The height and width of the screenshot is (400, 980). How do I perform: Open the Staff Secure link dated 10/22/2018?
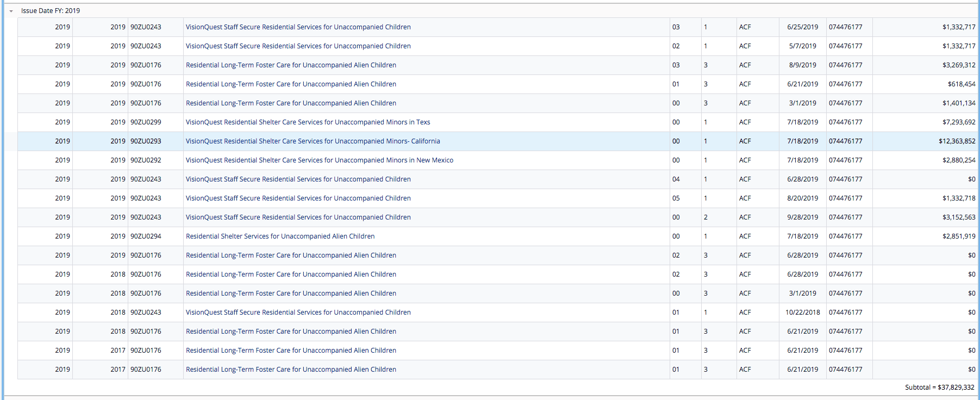298,312
